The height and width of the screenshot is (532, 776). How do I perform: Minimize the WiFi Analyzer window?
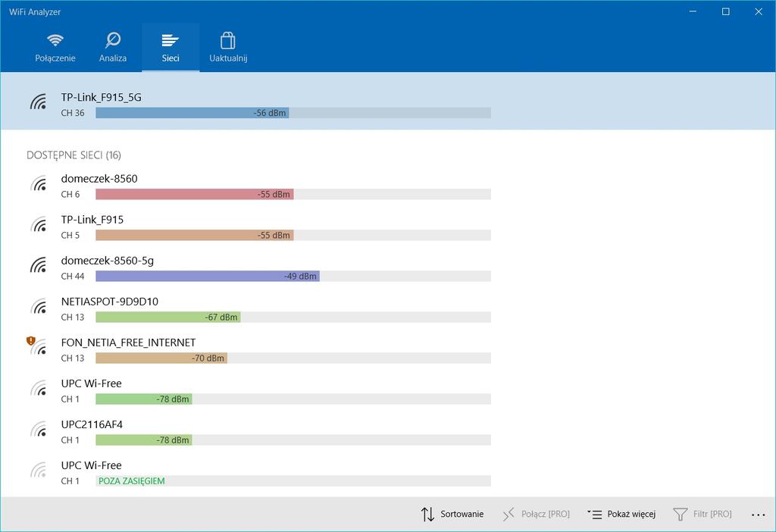tap(693, 11)
